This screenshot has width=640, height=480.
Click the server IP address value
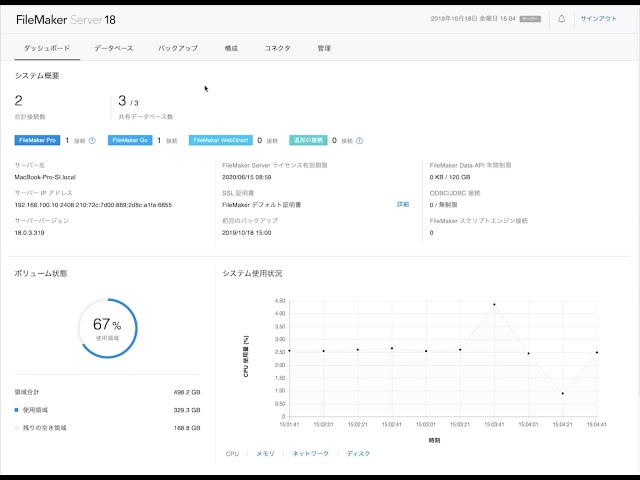[93, 205]
